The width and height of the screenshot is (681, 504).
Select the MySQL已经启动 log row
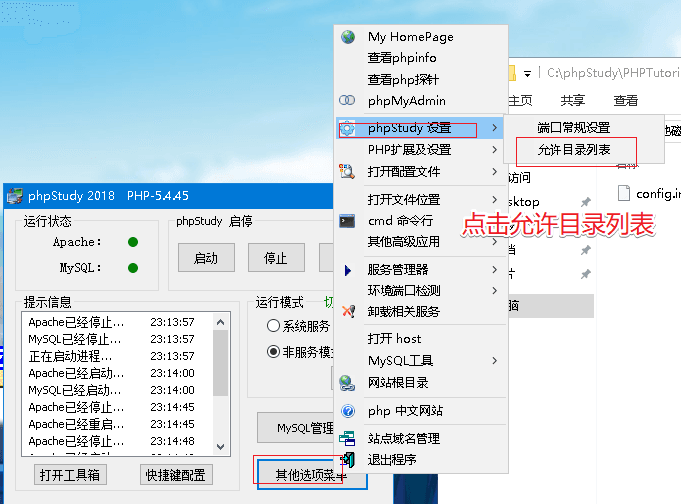pos(111,390)
